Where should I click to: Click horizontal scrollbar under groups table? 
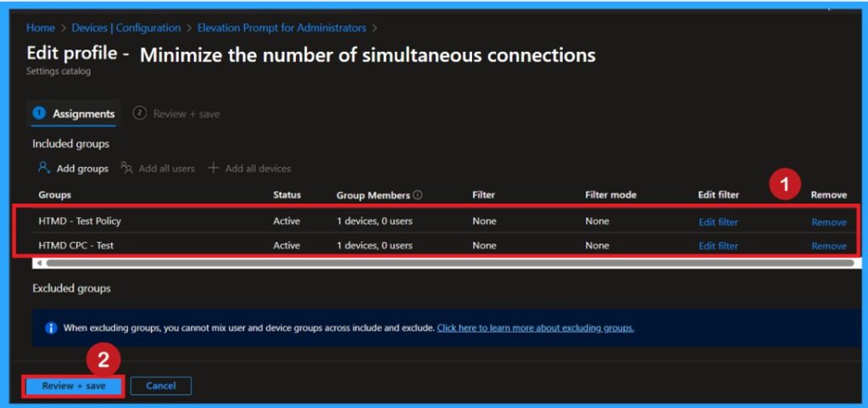(450, 264)
